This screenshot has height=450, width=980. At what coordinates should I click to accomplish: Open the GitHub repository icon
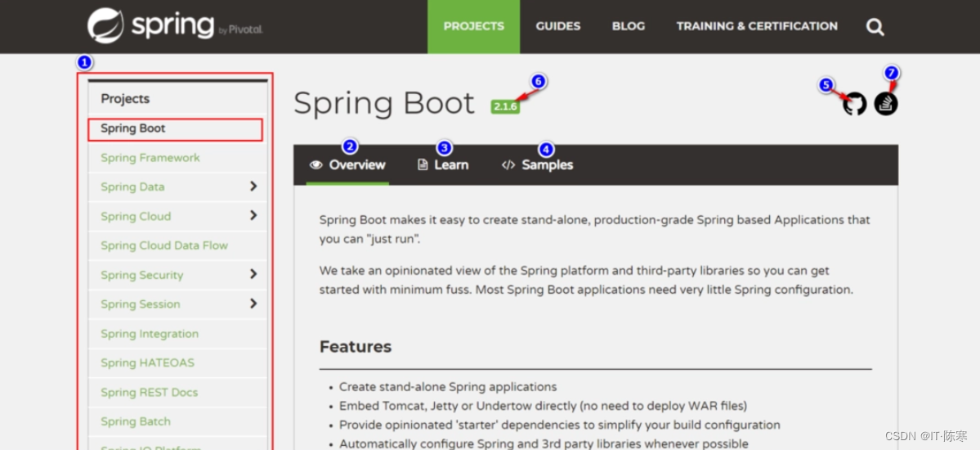click(x=854, y=104)
